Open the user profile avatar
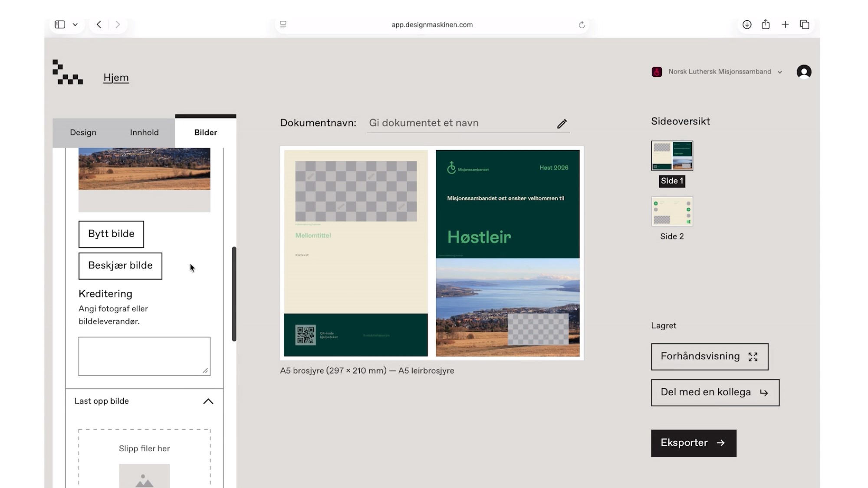Viewport: 868px width, 488px height. [804, 72]
